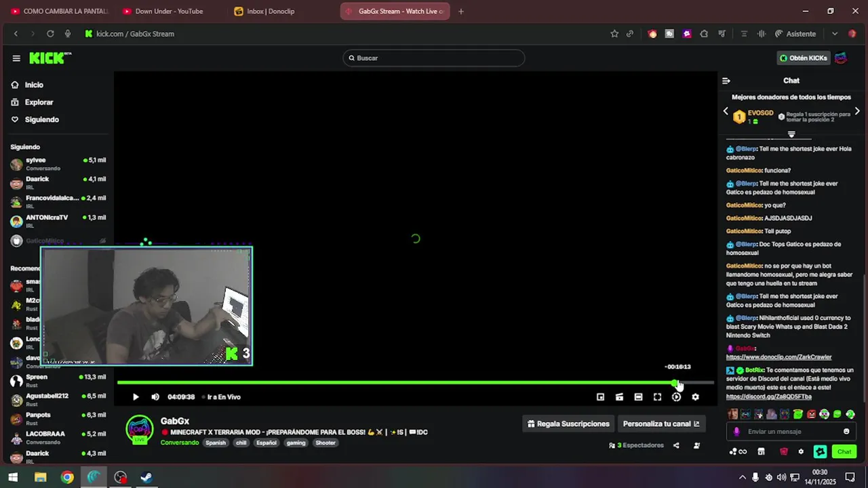Open the discord.gg invite link in chat
The image size is (868, 488).
(x=768, y=396)
